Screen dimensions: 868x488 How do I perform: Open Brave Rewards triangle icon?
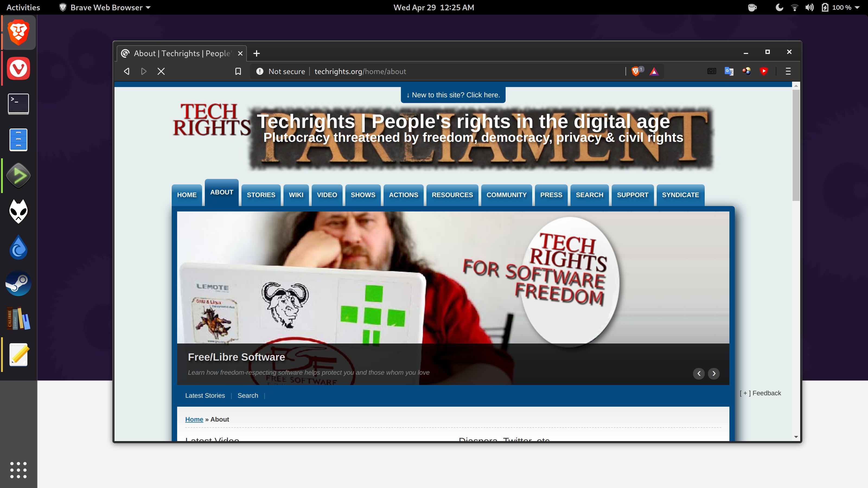coord(654,71)
